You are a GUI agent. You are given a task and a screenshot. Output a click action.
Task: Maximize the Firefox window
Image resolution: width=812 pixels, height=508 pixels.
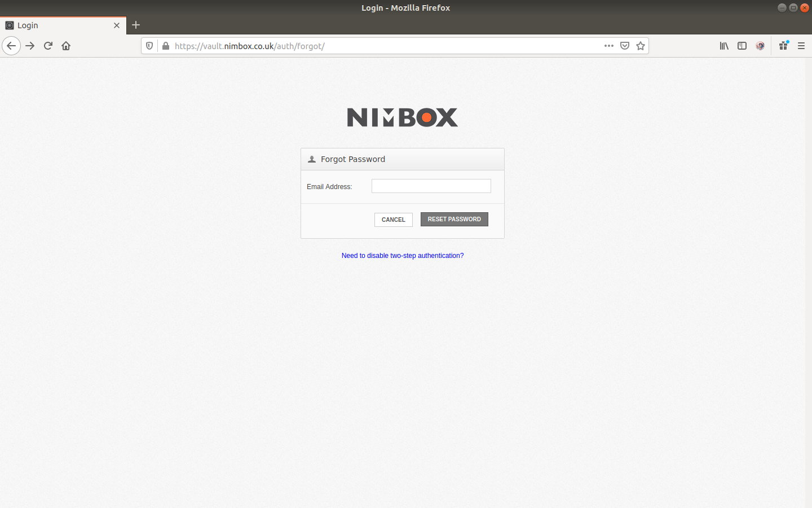click(793, 7)
